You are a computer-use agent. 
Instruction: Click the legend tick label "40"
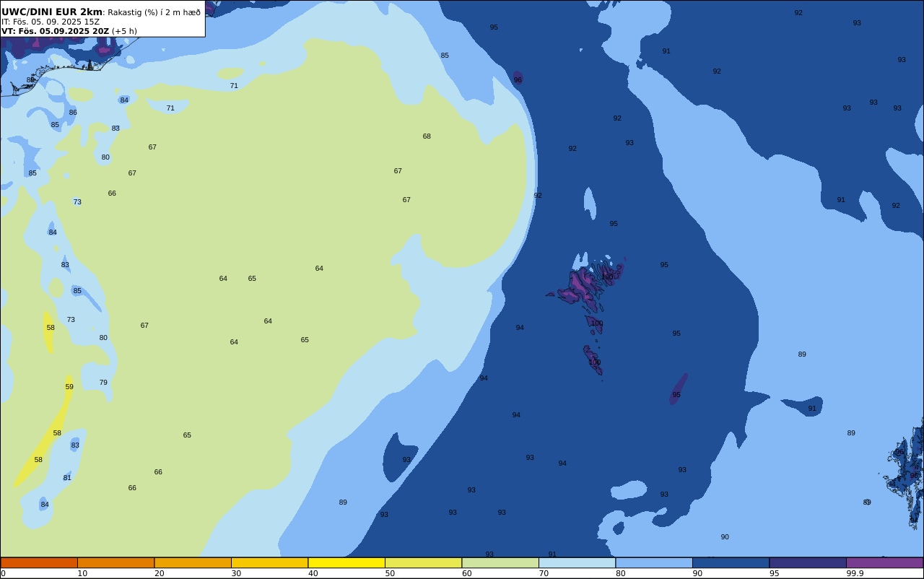313,573
